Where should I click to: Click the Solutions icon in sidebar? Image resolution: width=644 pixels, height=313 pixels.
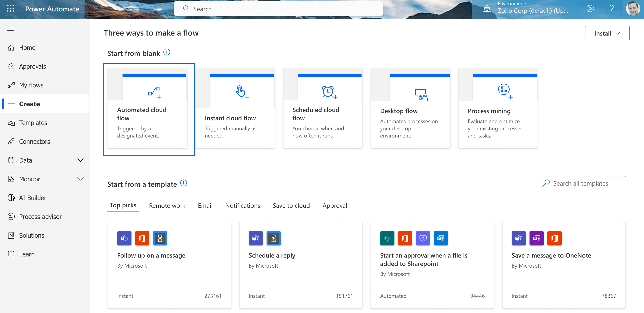click(x=11, y=235)
